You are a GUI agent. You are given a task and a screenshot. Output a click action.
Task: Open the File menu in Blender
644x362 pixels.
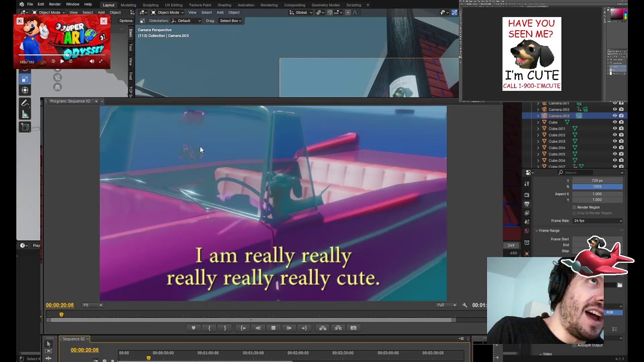[x=30, y=5]
